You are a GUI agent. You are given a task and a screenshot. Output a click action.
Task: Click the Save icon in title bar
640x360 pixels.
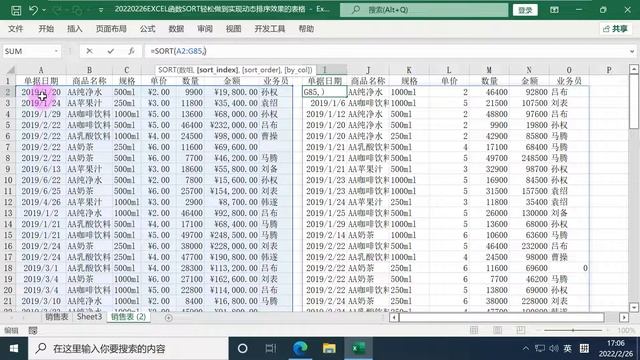click(16, 10)
